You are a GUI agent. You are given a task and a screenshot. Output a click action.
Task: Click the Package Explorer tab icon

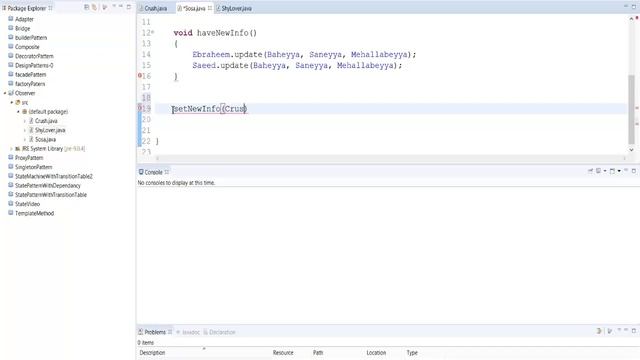pyautogui.click(x=4, y=8)
